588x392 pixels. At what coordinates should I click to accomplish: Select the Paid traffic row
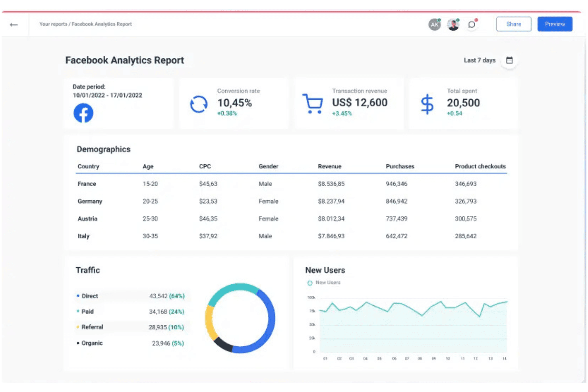(131, 312)
